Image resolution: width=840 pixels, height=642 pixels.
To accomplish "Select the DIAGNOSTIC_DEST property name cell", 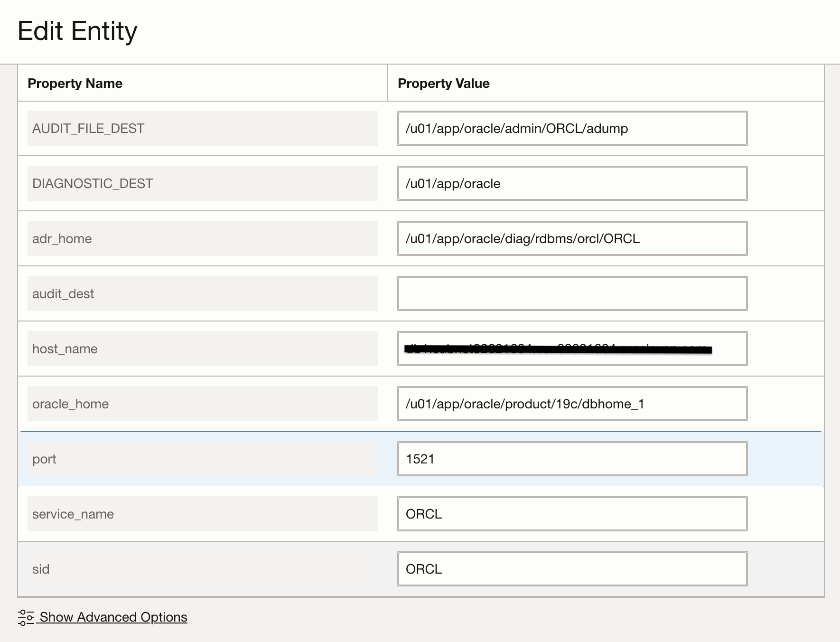I will [x=202, y=183].
